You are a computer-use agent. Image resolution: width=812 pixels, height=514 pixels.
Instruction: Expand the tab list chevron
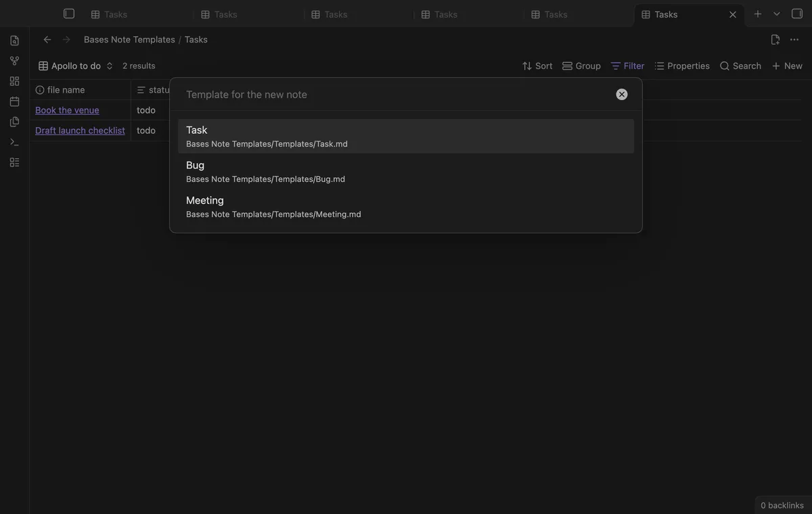tap(777, 14)
